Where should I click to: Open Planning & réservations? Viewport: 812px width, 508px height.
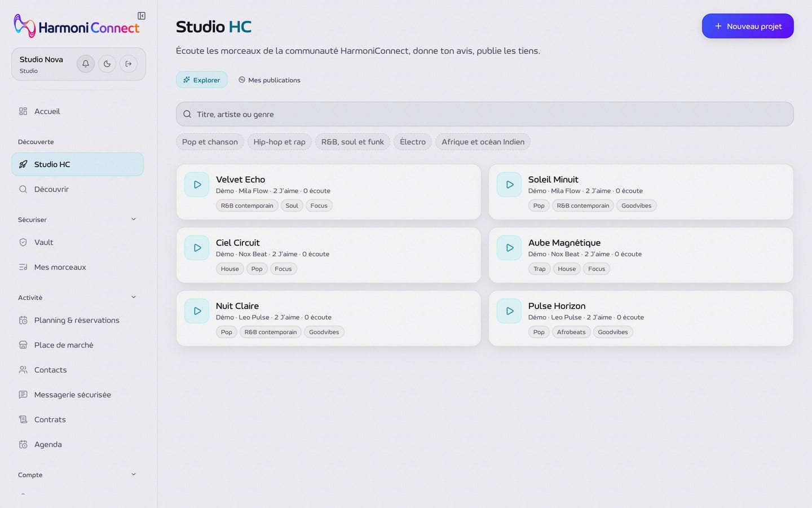click(77, 320)
